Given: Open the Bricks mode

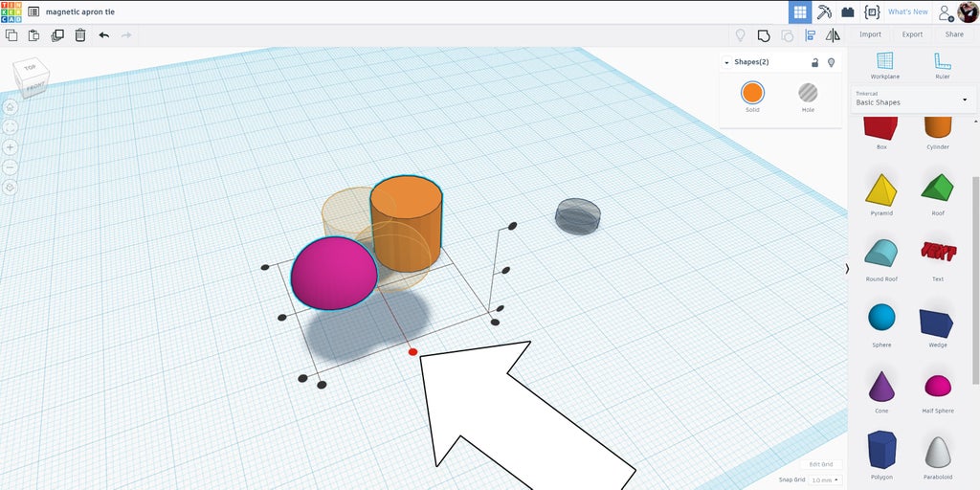Looking at the screenshot, I should pyautogui.click(x=848, y=11).
